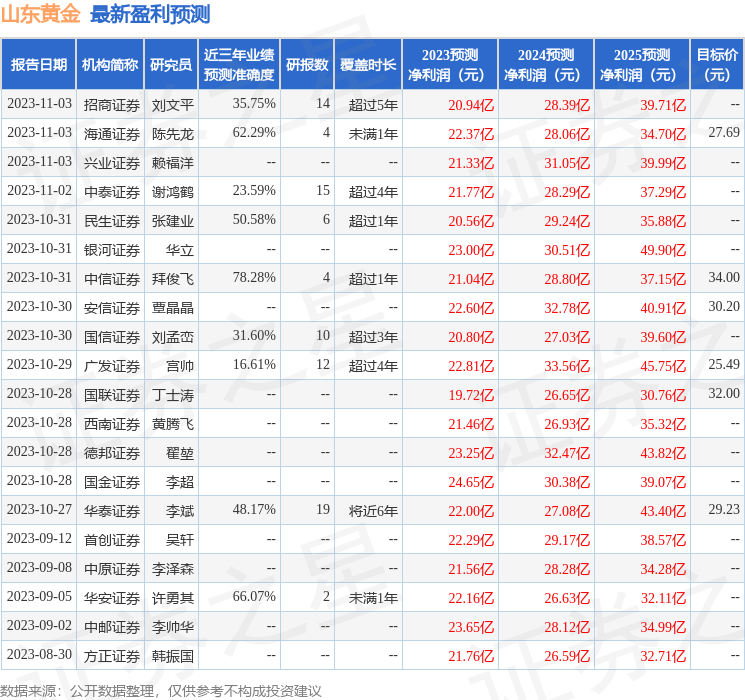Click analyst name 刘孟峦
This screenshot has height=700, width=745.
[173, 337]
